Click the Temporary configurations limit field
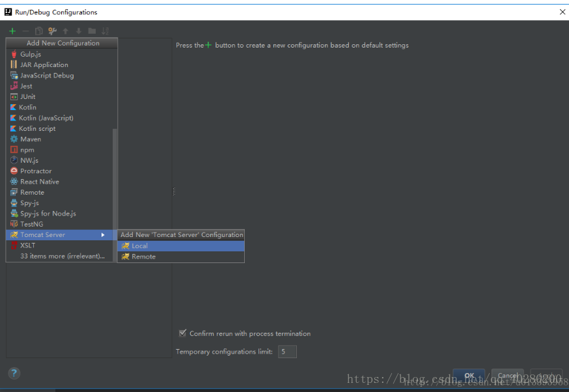This screenshot has height=392, width=569. click(287, 352)
